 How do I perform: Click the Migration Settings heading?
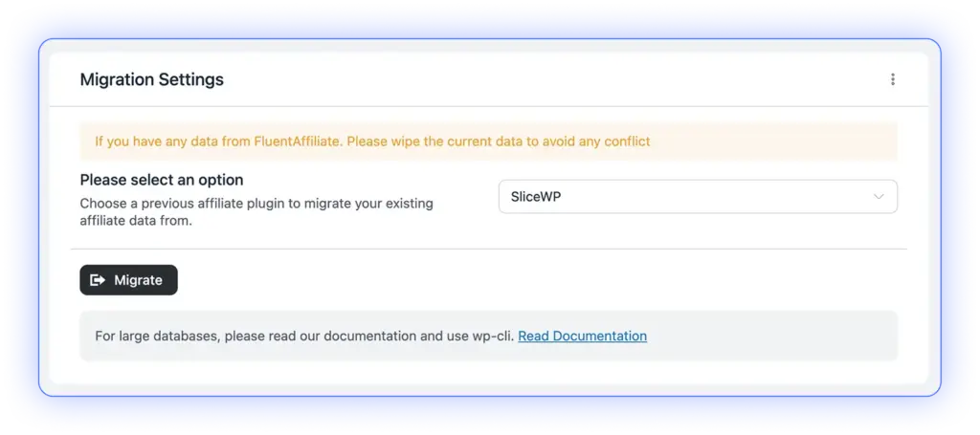pos(151,79)
